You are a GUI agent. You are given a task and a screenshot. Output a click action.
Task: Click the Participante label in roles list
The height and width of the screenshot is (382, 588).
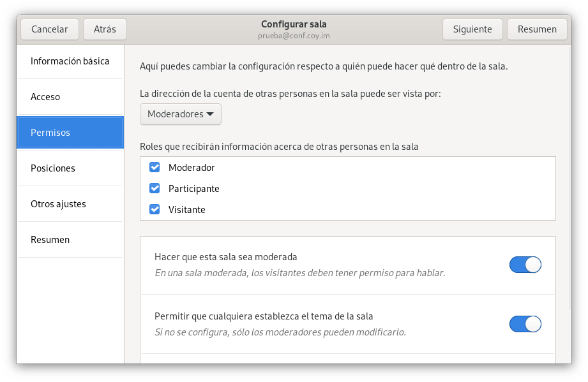193,189
